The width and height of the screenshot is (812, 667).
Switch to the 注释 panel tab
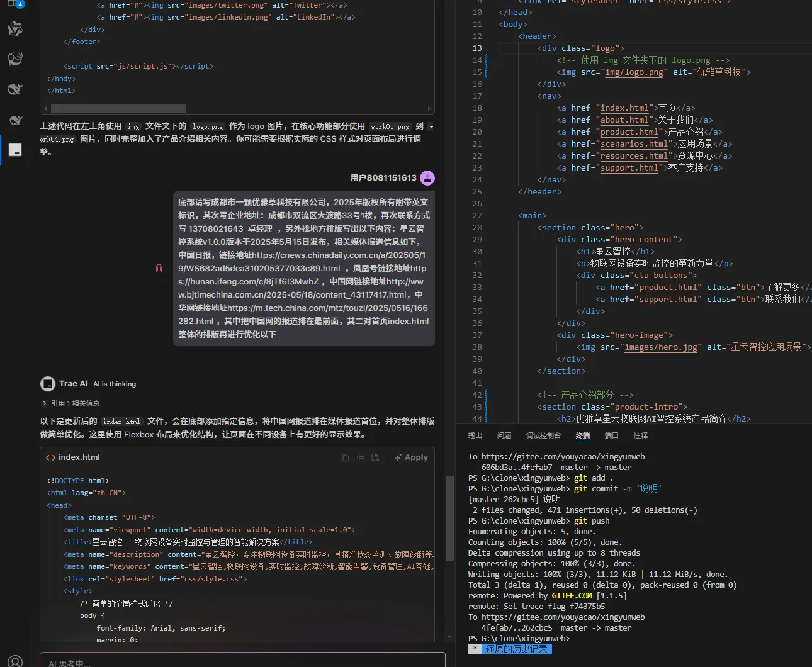pos(641,435)
